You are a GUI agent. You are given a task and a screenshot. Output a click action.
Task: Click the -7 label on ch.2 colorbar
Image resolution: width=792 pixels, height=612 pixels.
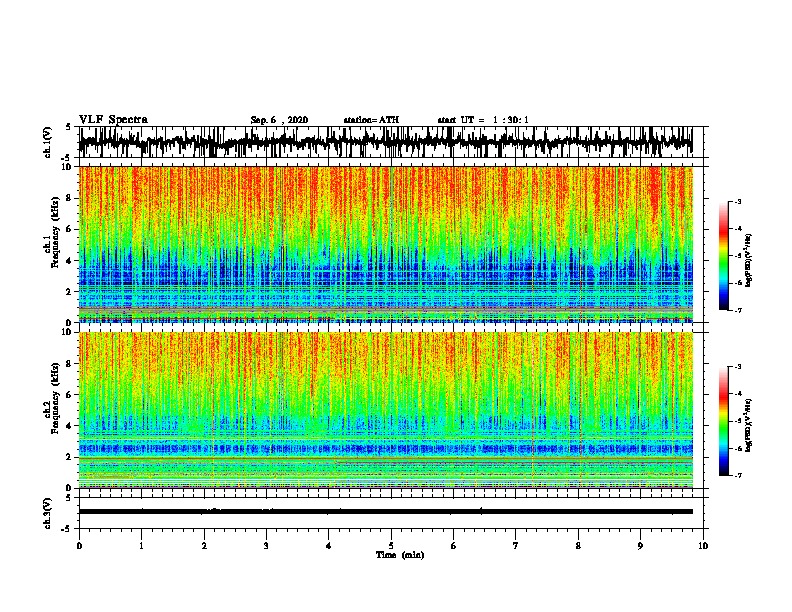(737, 475)
